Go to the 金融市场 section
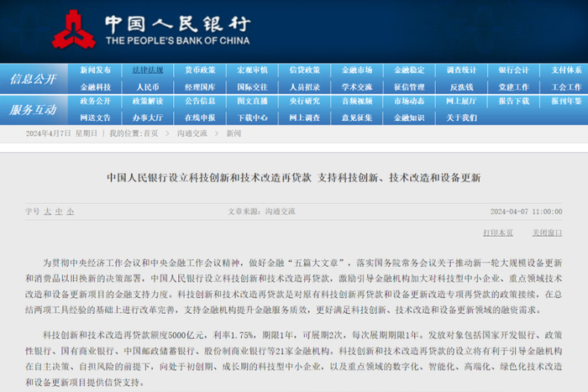The width and height of the screenshot is (588, 392). pos(357,70)
